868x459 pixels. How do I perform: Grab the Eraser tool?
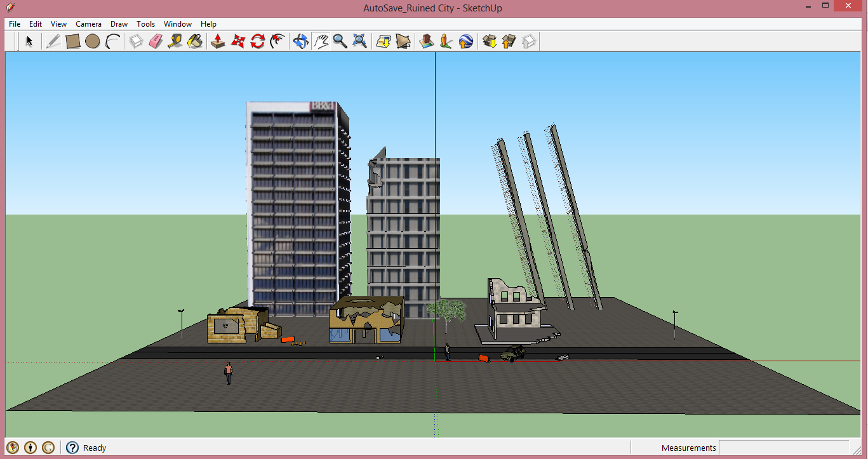(x=156, y=41)
